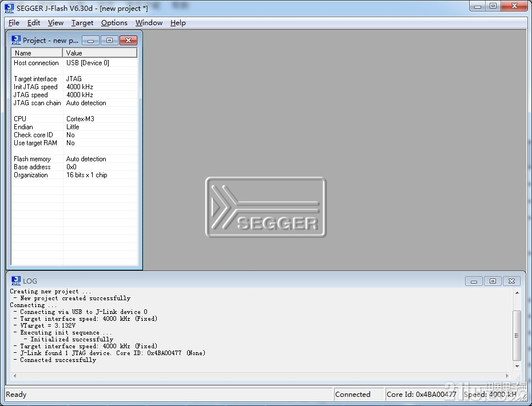Click the Core Id status bar field
The width and height of the screenshot is (532, 406).
coord(423,394)
